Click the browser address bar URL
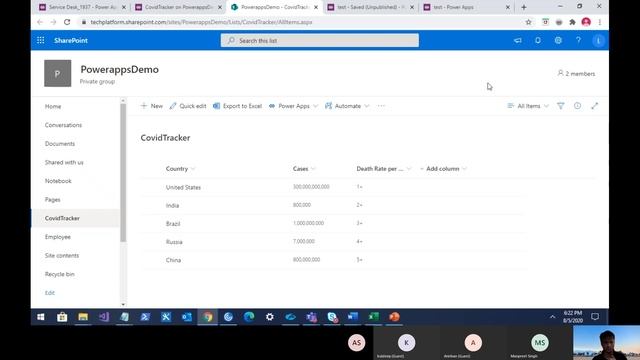The width and height of the screenshot is (640, 360). (x=201, y=22)
